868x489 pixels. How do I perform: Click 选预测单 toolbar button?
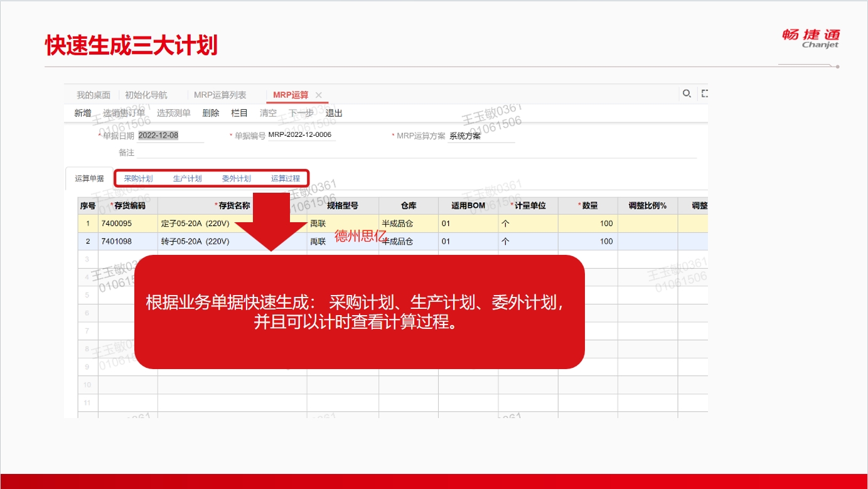pyautogui.click(x=174, y=113)
